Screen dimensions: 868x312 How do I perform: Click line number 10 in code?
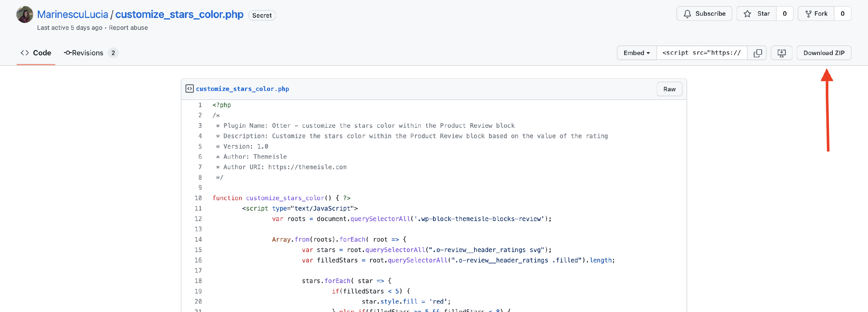pos(198,198)
